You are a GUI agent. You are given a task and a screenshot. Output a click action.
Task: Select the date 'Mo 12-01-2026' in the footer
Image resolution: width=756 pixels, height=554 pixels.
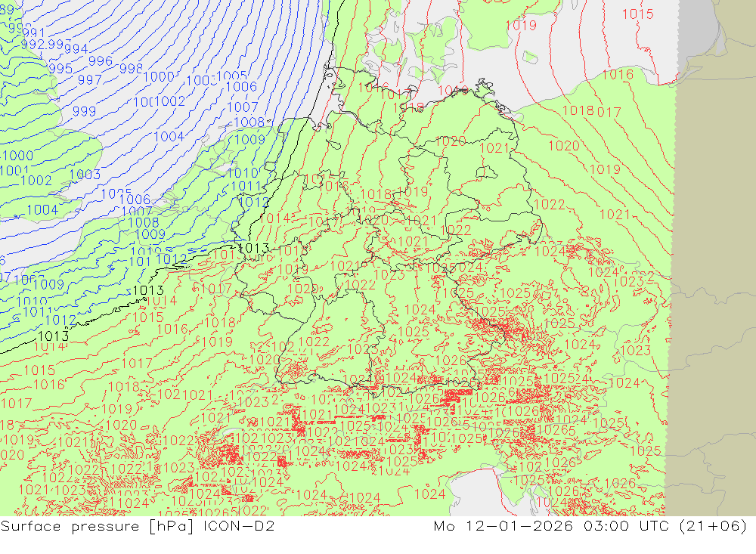(503, 525)
